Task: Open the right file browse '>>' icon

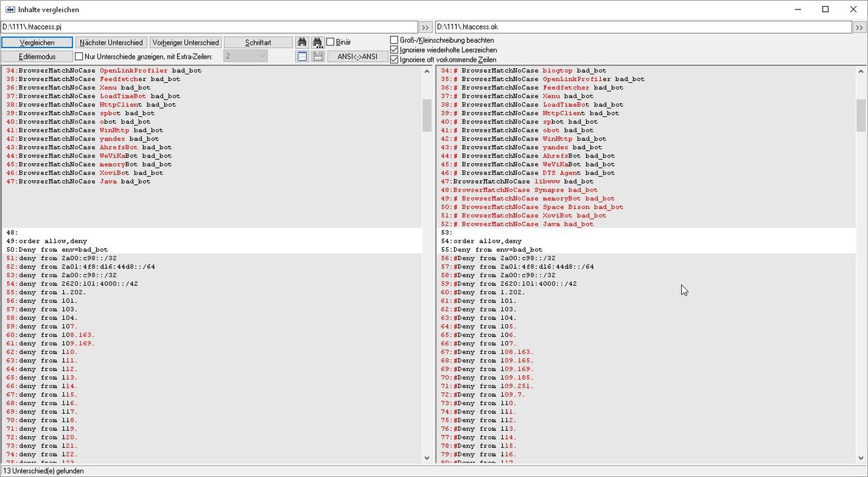Action: tap(860, 27)
